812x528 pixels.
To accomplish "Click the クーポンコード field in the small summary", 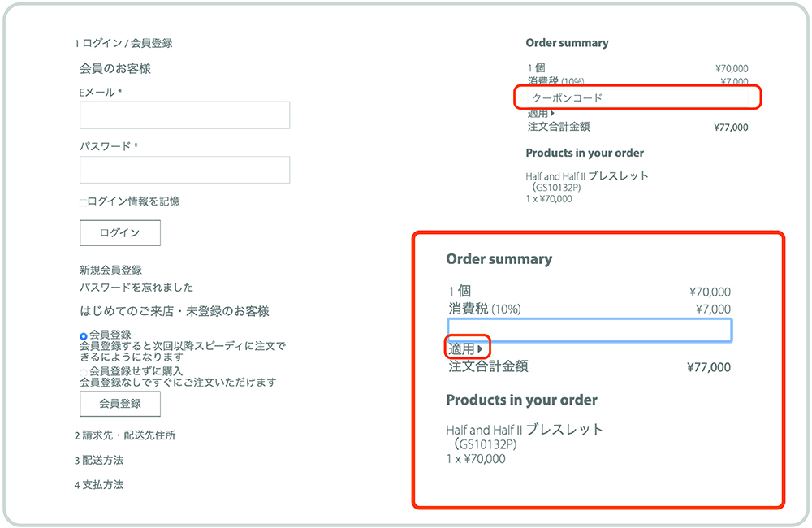I will click(x=637, y=97).
